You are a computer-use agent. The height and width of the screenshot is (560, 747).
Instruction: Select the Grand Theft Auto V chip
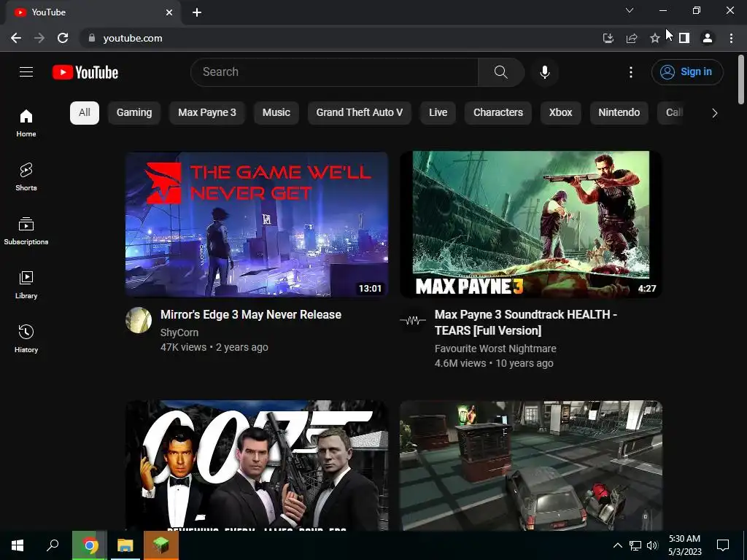[x=359, y=113]
